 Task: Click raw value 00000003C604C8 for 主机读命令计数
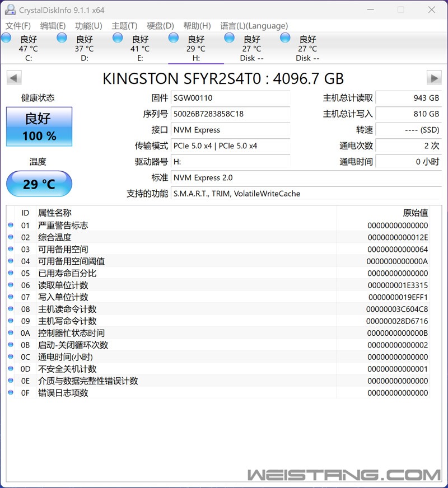click(397, 309)
